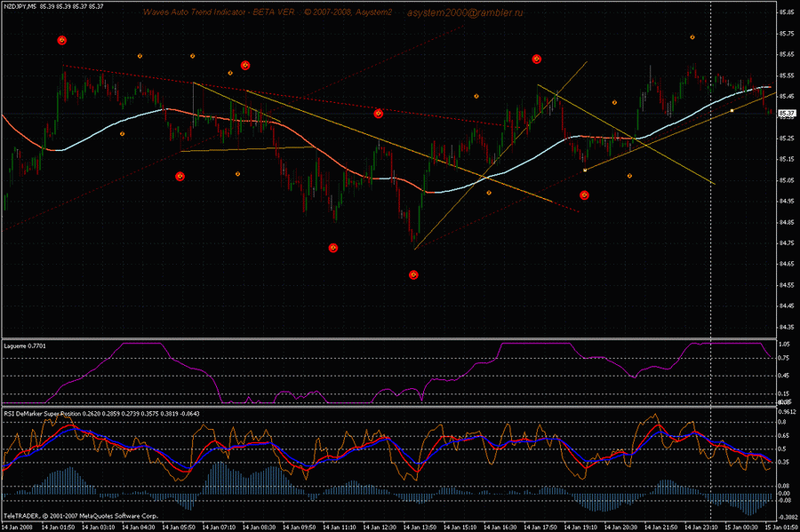Click the 84.45 price axis label

(x=786, y=306)
